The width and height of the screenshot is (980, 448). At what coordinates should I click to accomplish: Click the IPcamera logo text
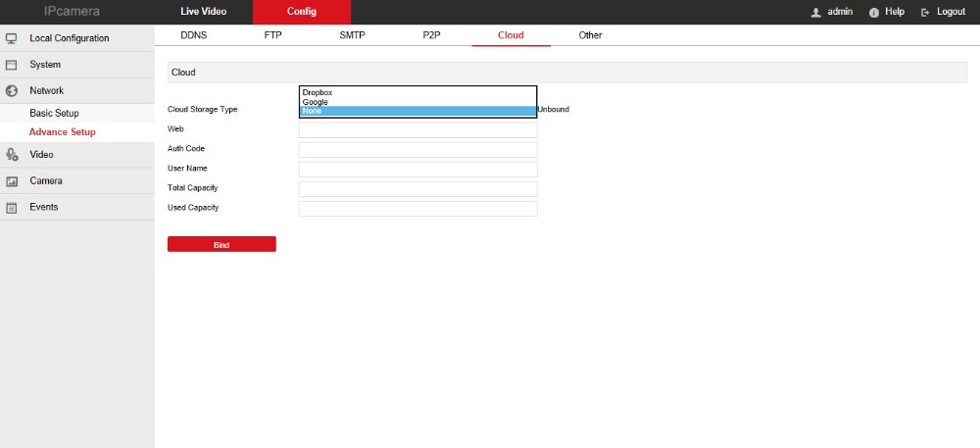[x=72, y=12]
